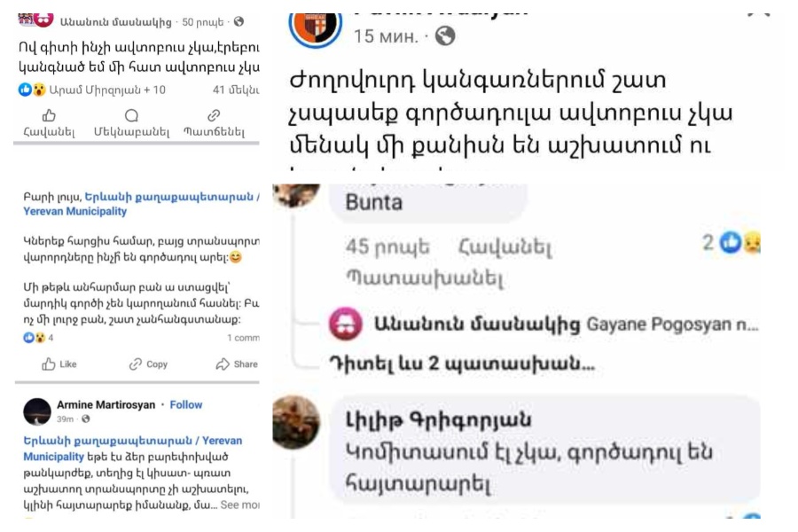Open Armine Martirosyan's profile picture
798x532 pixels.
(x=37, y=411)
